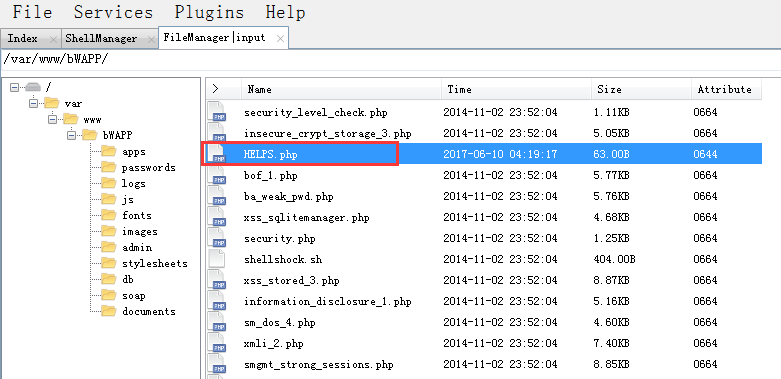
Task: Select the root drive icon in tree
Action: [33, 87]
